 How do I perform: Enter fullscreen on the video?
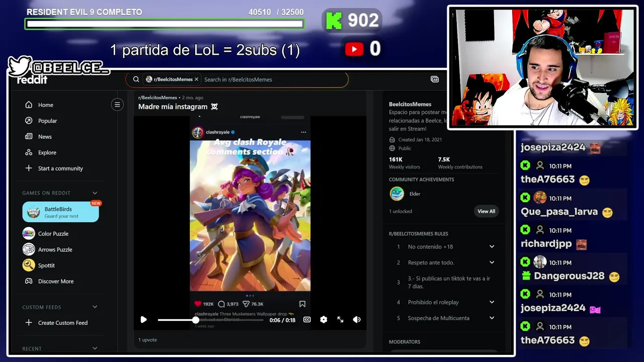click(340, 320)
